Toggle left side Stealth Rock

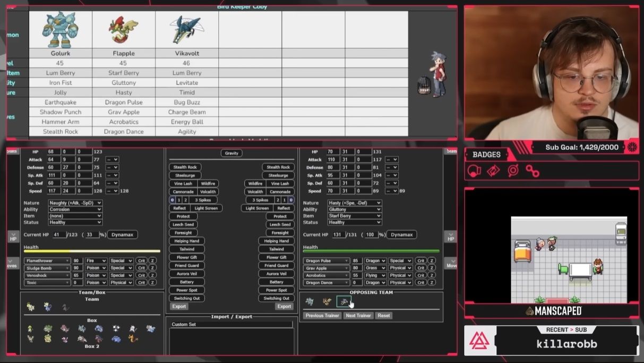pos(185,167)
